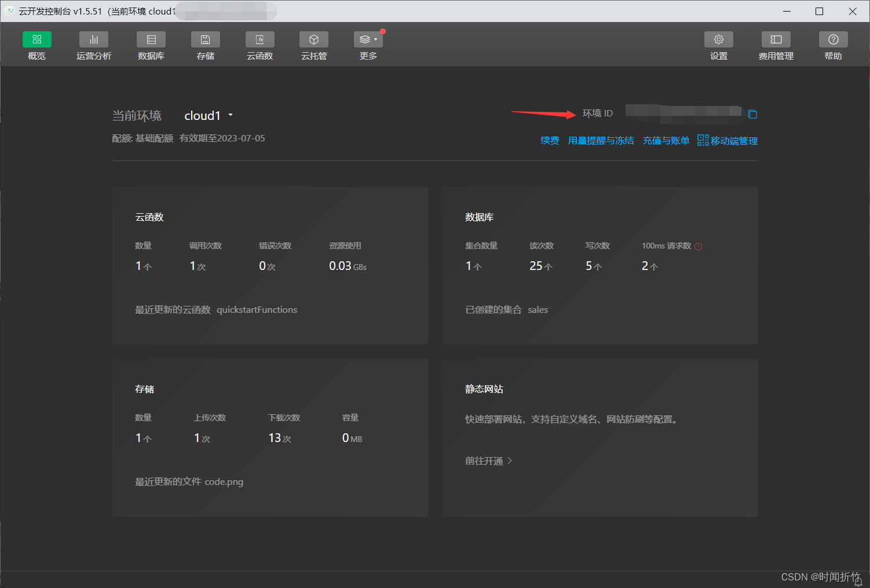Click the 云函数 card title
870x588 pixels.
[x=149, y=217]
